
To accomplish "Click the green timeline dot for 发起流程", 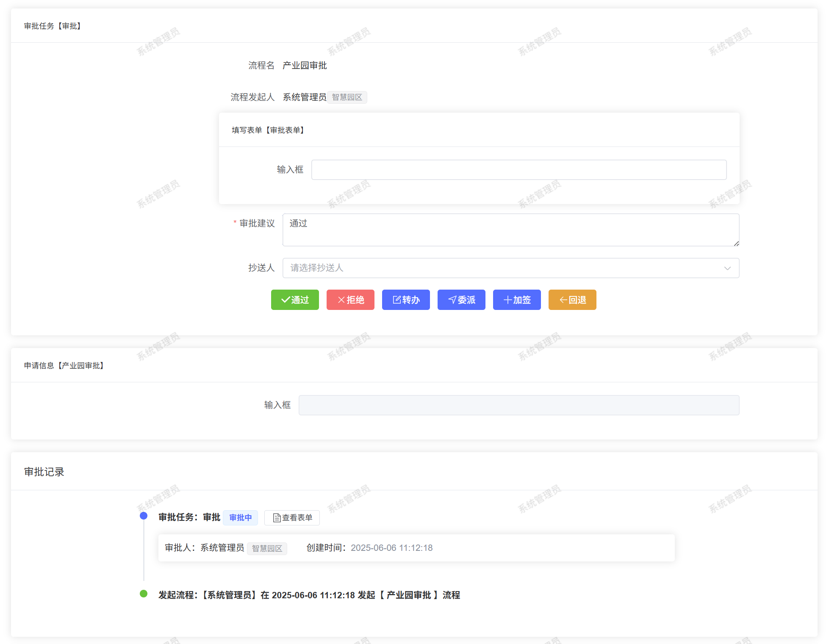I will [x=144, y=594].
